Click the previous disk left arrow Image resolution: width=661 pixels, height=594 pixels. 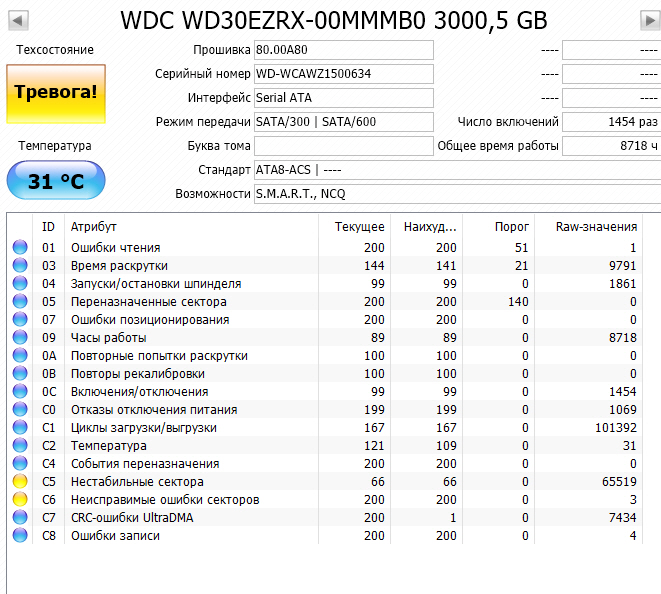18,20
